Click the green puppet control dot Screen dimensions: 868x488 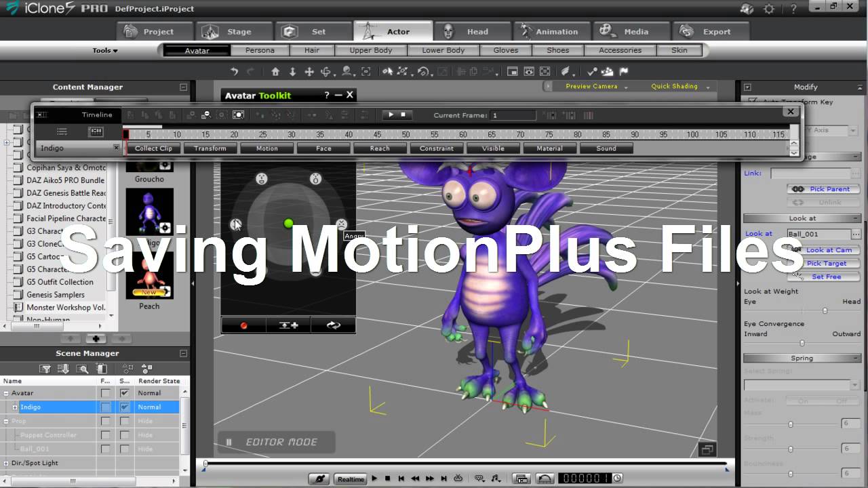click(x=288, y=223)
